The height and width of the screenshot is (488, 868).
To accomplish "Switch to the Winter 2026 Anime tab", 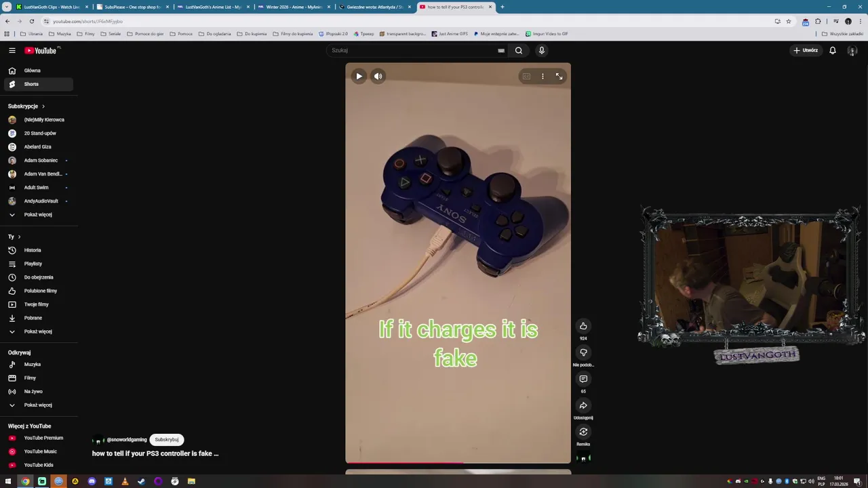I will pyautogui.click(x=294, y=7).
